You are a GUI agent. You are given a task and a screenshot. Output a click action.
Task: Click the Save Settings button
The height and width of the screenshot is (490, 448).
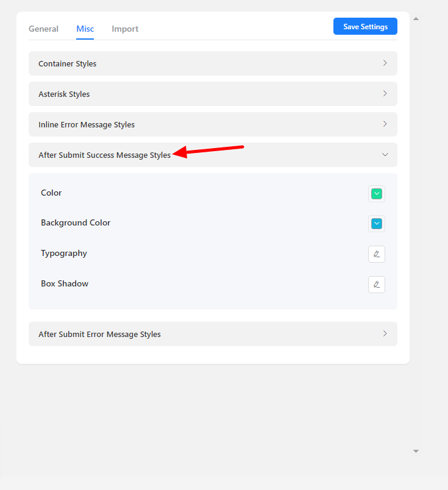(x=365, y=26)
